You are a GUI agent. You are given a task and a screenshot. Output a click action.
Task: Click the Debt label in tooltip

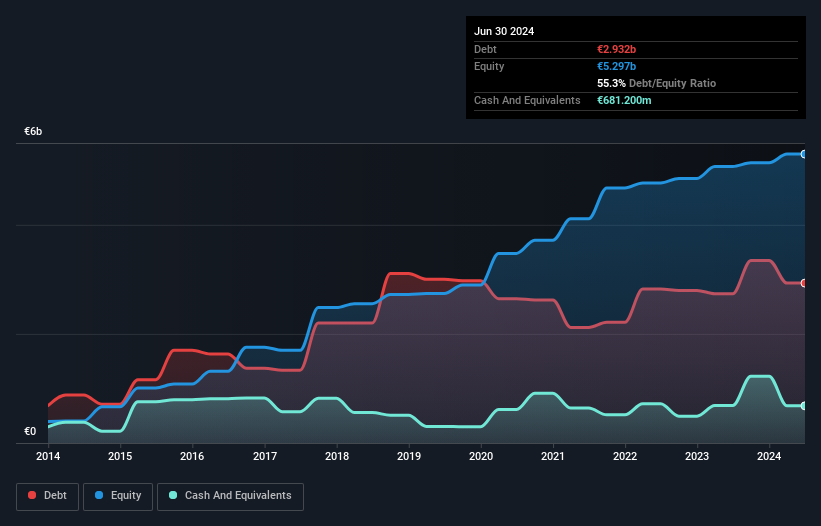point(485,49)
